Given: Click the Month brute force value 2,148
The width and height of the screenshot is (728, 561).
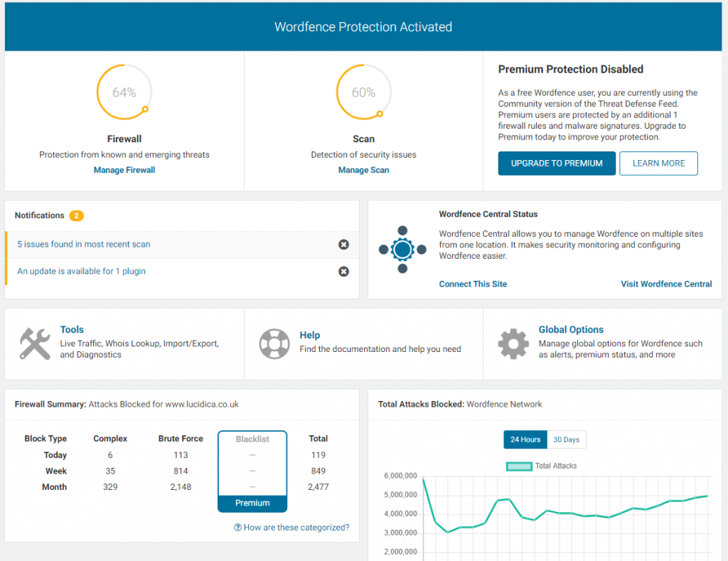Looking at the screenshot, I should point(181,486).
